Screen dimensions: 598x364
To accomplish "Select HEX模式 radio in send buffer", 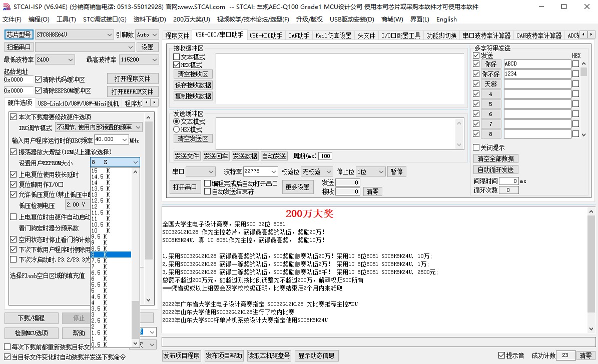I will click(x=176, y=129).
